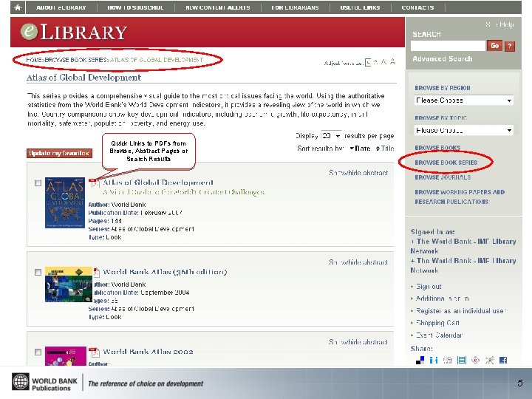Open the Browse by Topic dropdown
The width and height of the screenshot is (532, 399).
pyautogui.click(x=463, y=130)
